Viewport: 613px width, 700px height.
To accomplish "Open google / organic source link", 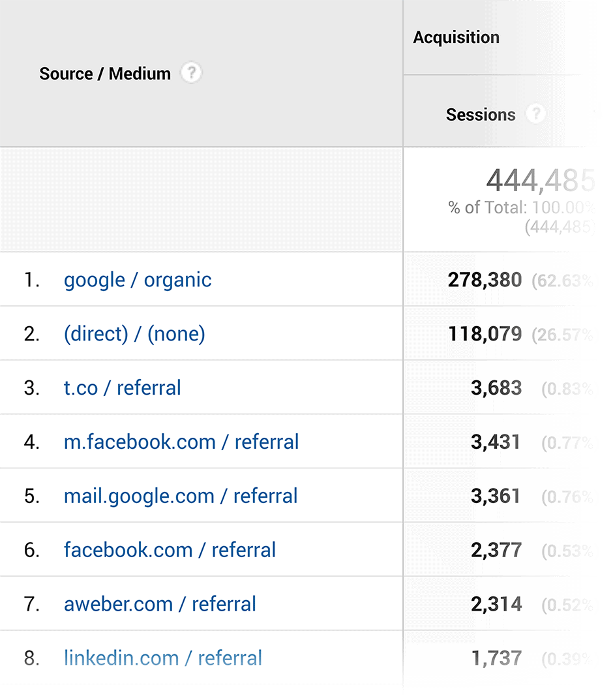I will [x=138, y=281].
